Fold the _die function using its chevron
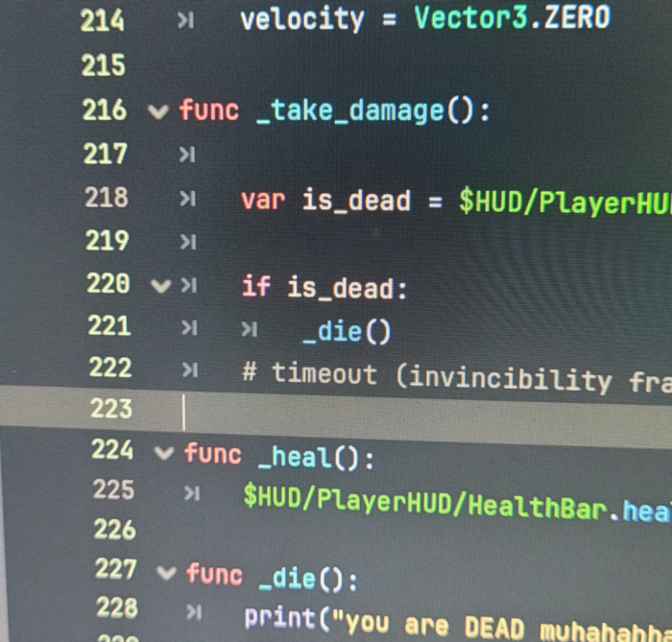This screenshot has height=642, width=672. (x=166, y=574)
